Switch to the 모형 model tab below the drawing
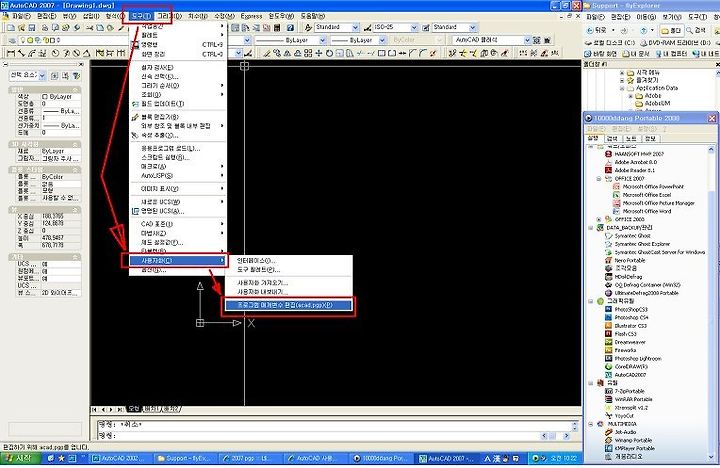The width and height of the screenshot is (720, 468). click(134, 409)
